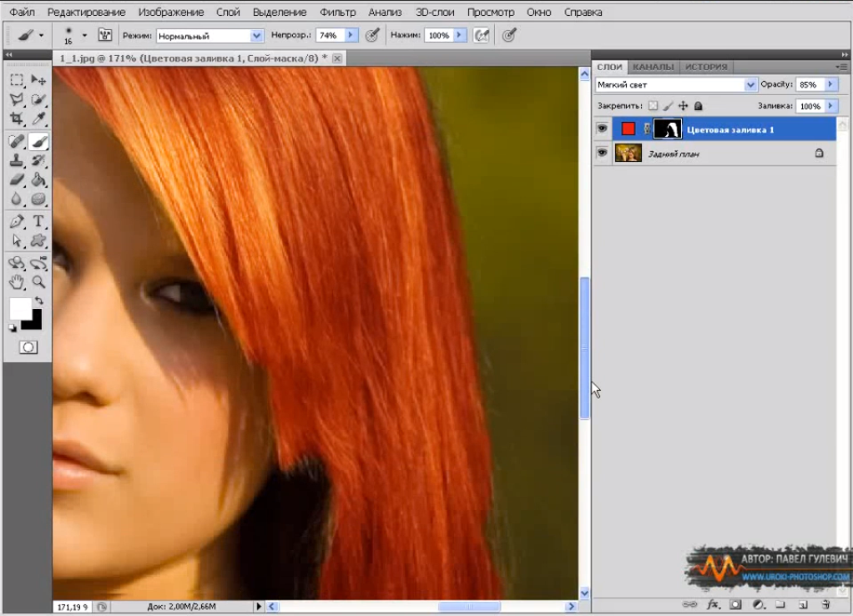Select the 3D Camera Orbit tool

(38, 264)
